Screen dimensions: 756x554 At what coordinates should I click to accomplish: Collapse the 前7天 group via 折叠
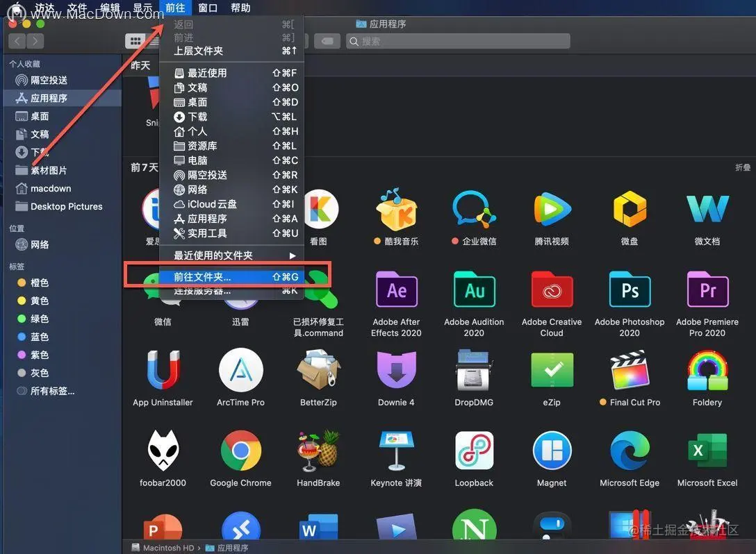743,167
